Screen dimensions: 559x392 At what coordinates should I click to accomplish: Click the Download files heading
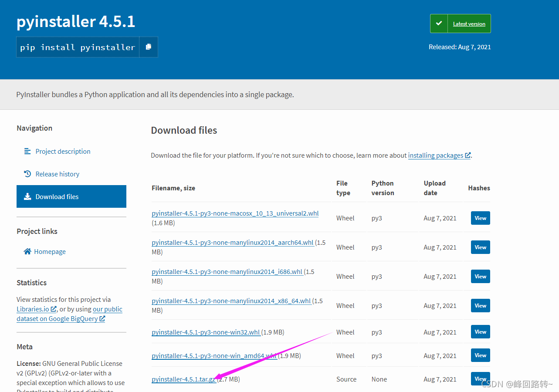coord(184,130)
